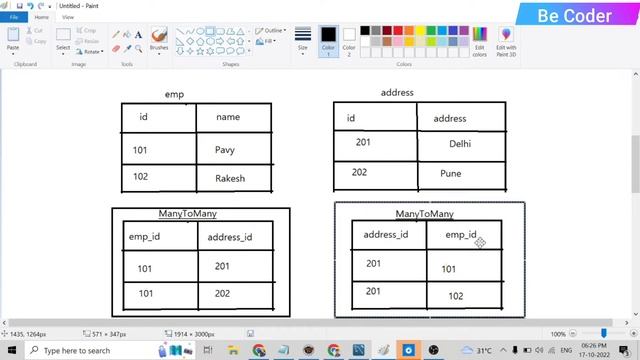Image resolution: width=640 pixels, height=360 pixels.
Task: Click the Copy button
Action: click(x=36, y=41)
